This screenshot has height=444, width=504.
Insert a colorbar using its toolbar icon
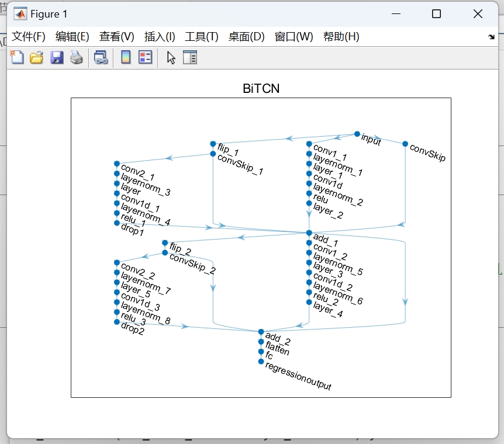click(x=125, y=57)
